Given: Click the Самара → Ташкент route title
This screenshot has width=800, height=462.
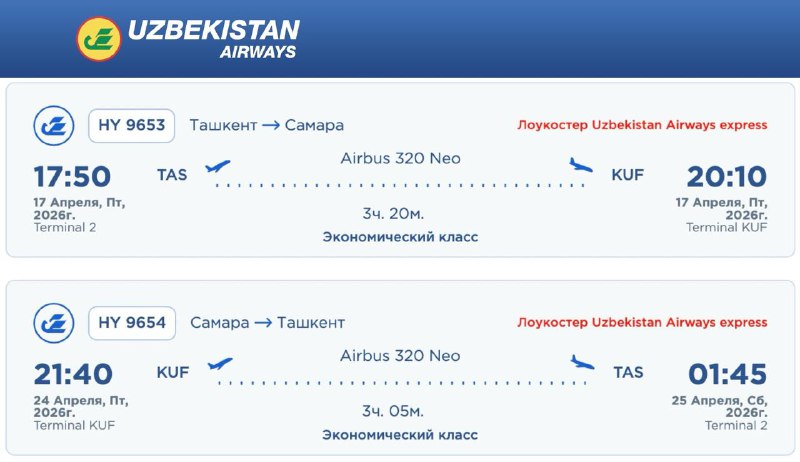Looking at the screenshot, I should click(267, 323).
